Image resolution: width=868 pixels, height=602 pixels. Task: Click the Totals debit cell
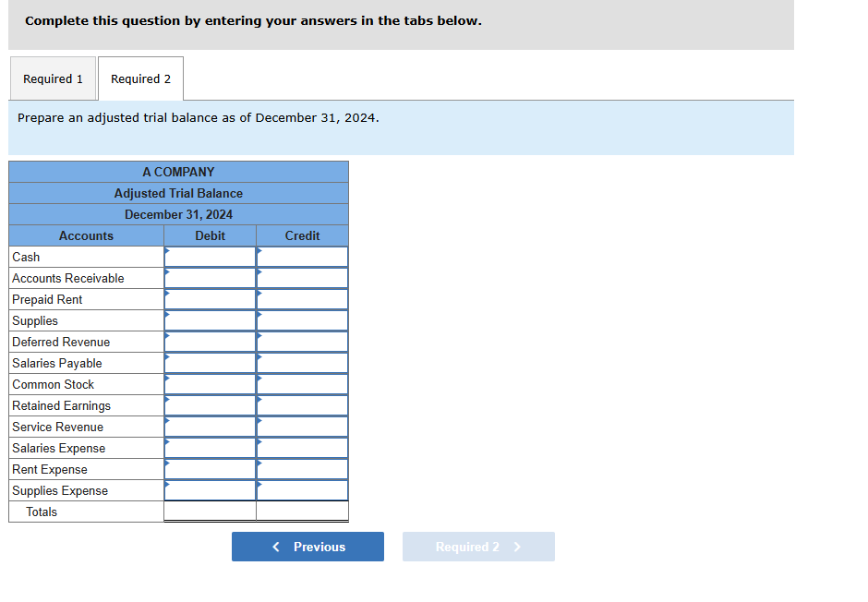point(211,512)
